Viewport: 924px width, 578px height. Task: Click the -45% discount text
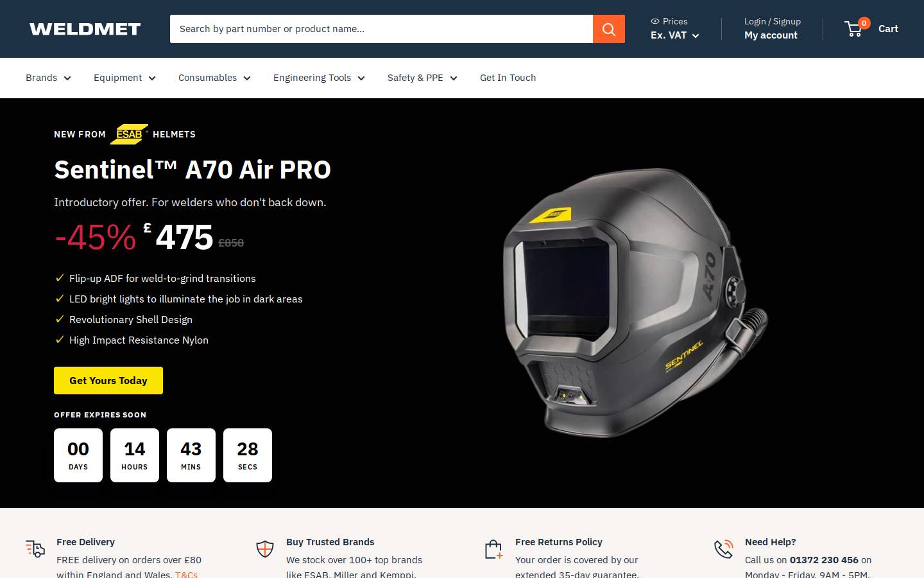pyautogui.click(x=95, y=237)
